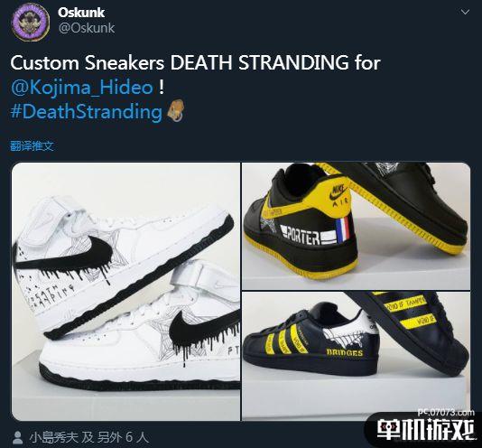Click the Oskunk display name
This screenshot has width=482, height=448.
point(81,13)
